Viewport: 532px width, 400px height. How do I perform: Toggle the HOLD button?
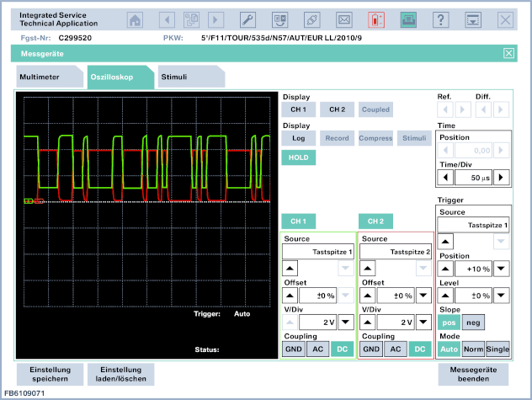tap(299, 157)
